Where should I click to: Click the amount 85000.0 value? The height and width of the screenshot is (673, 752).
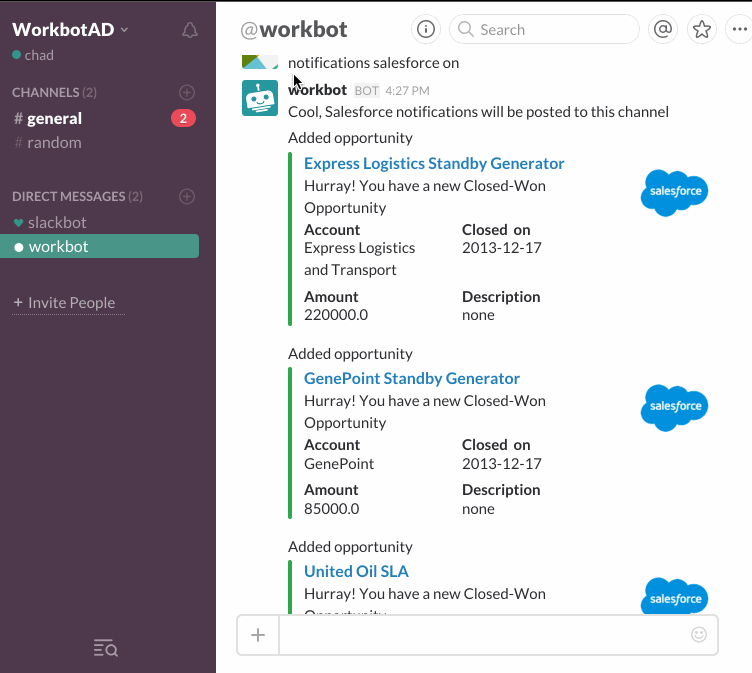pyautogui.click(x=331, y=509)
